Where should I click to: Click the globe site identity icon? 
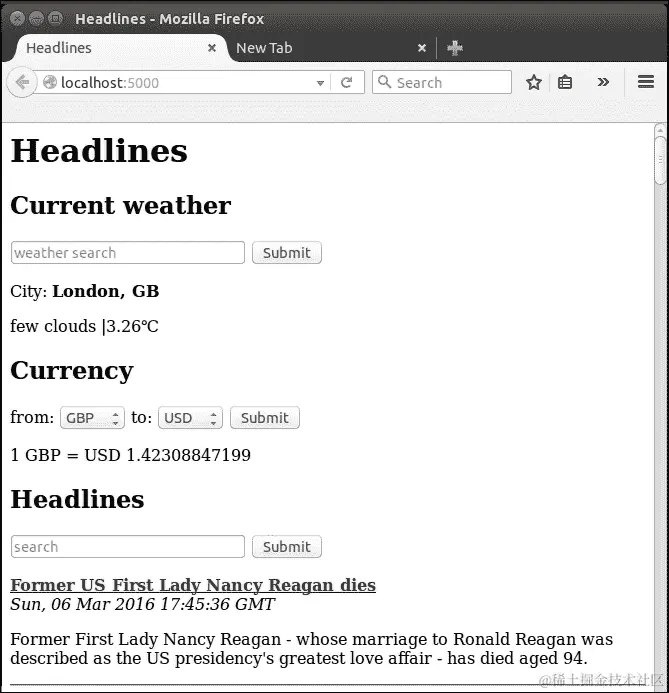(50, 82)
